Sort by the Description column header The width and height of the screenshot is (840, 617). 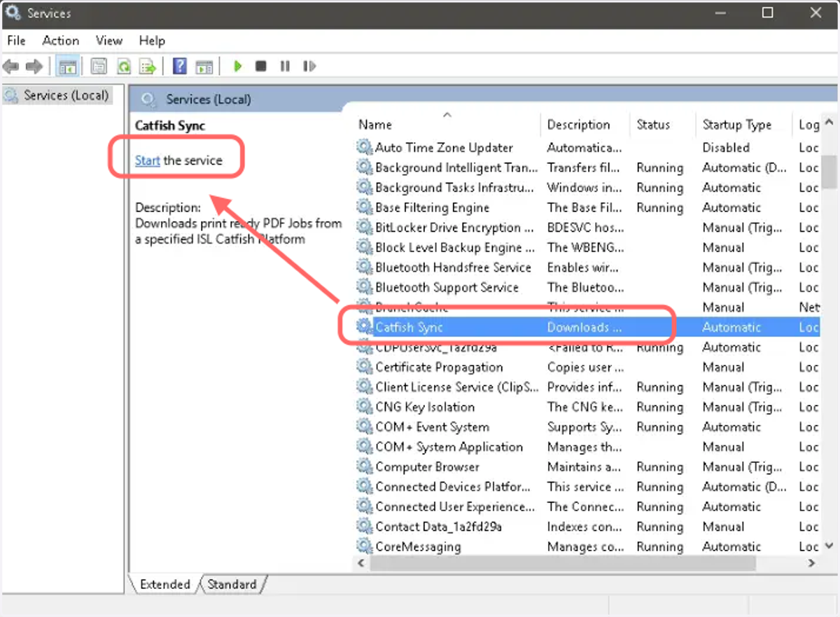point(585,125)
